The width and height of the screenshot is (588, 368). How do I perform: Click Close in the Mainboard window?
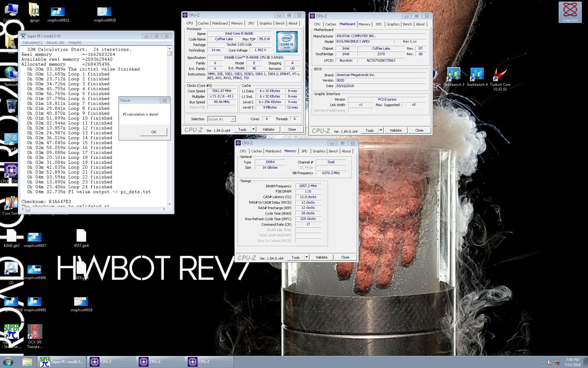coord(419,130)
